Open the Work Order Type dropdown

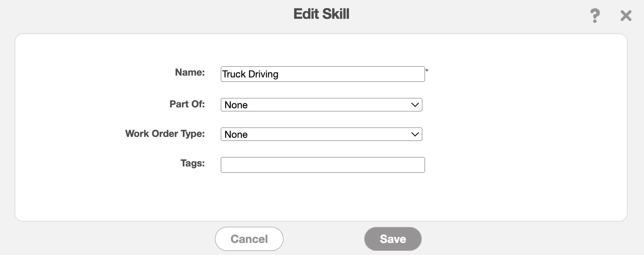(x=321, y=134)
